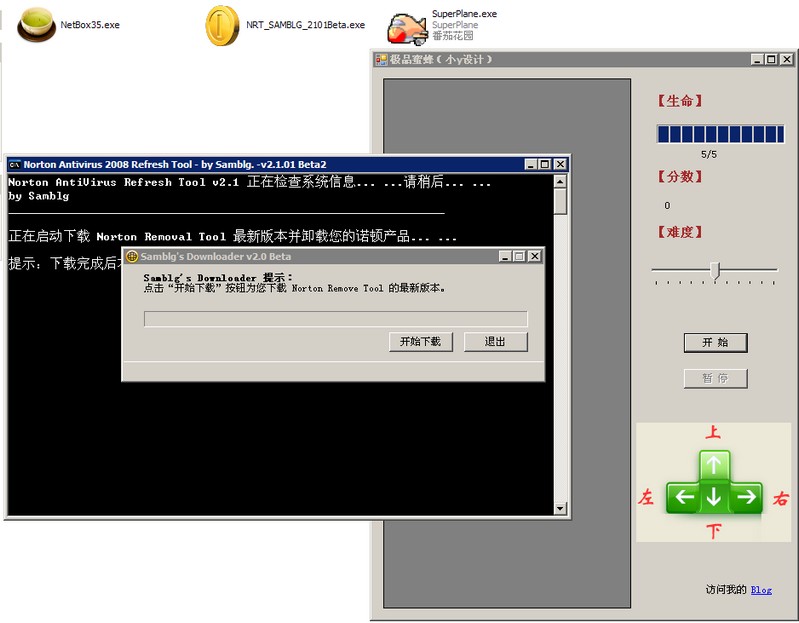Click the Norton console window cmd icon

click(x=15, y=165)
